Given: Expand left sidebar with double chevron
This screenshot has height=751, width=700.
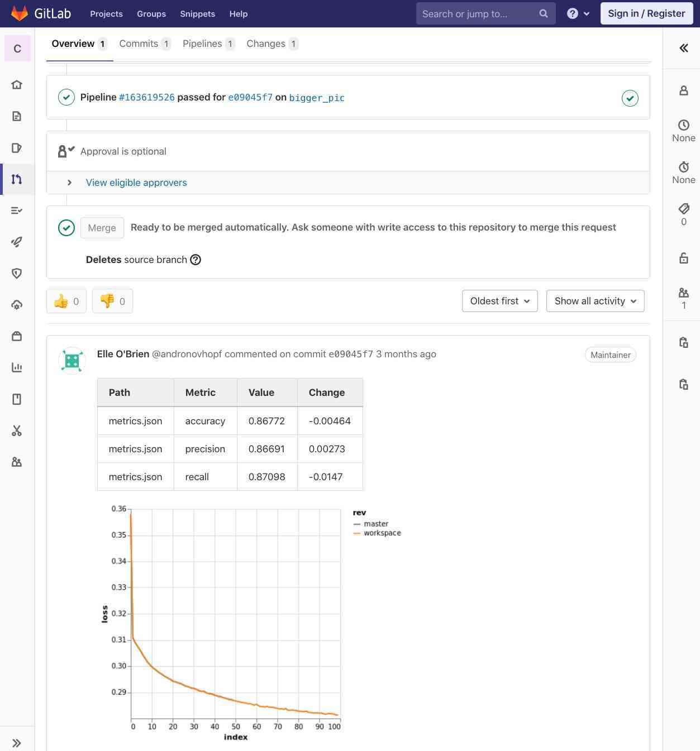Looking at the screenshot, I should click(17, 743).
